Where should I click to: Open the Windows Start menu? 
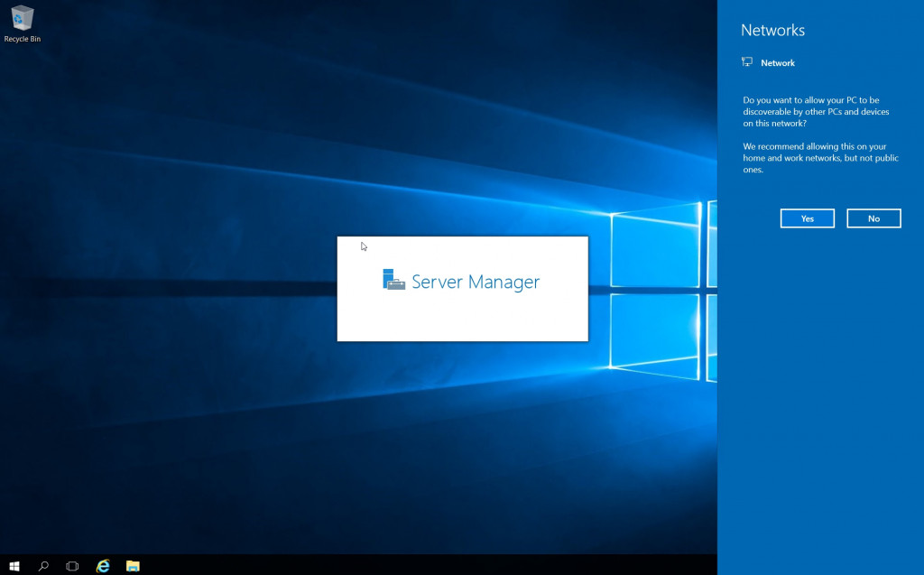(x=14, y=566)
